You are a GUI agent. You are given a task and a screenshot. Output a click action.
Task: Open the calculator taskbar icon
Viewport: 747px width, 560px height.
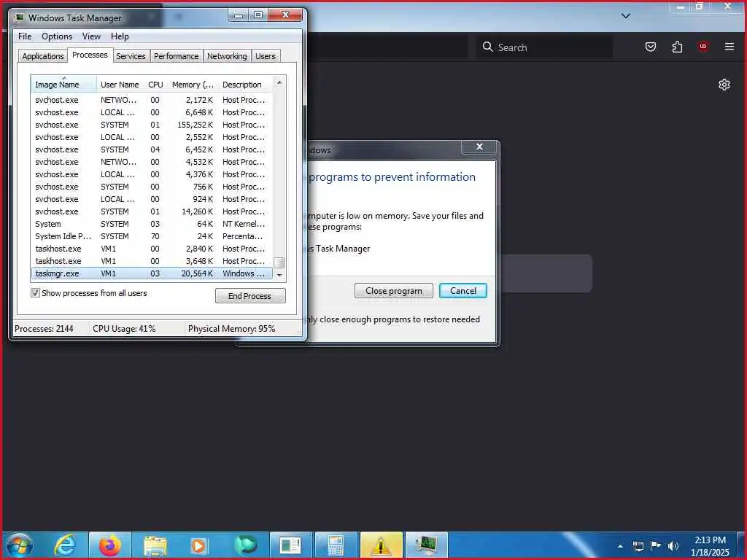[x=336, y=545]
